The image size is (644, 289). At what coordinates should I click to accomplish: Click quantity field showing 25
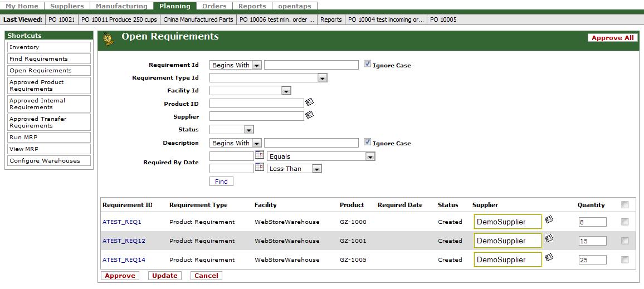(593, 260)
